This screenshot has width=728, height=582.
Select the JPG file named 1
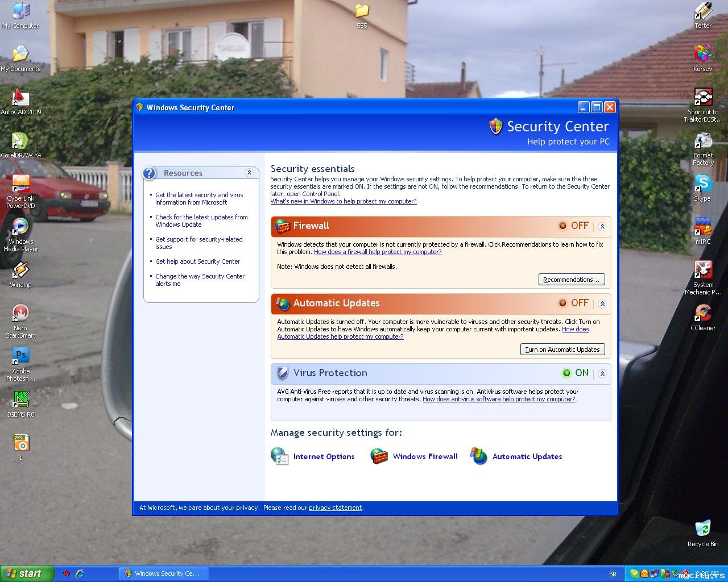[20, 447]
